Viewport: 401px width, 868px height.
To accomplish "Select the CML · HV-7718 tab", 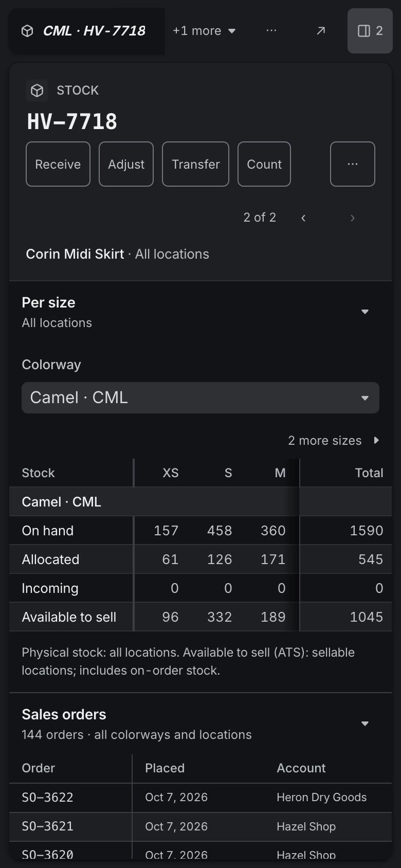I will (x=87, y=31).
